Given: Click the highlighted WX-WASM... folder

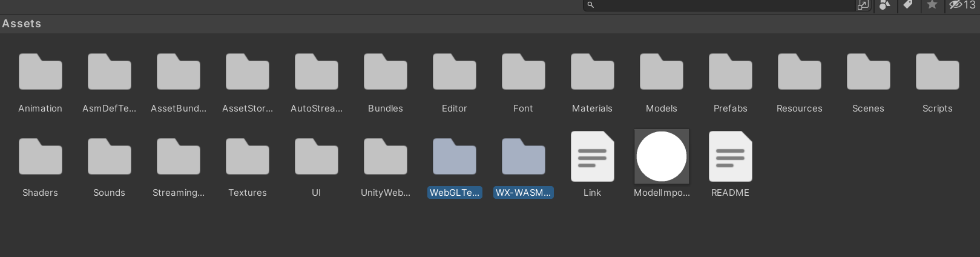Looking at the screenshot, I should click(x=524, y=157).
